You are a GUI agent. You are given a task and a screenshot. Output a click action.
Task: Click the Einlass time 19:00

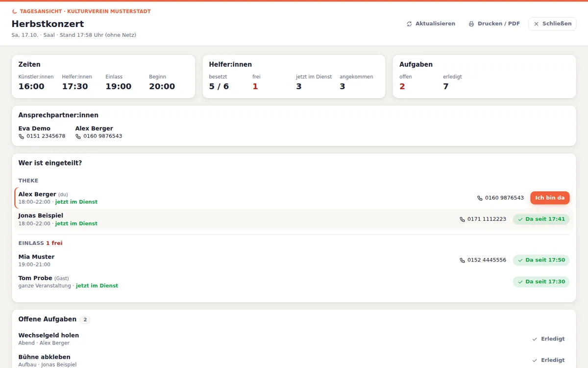pos(118,87)
